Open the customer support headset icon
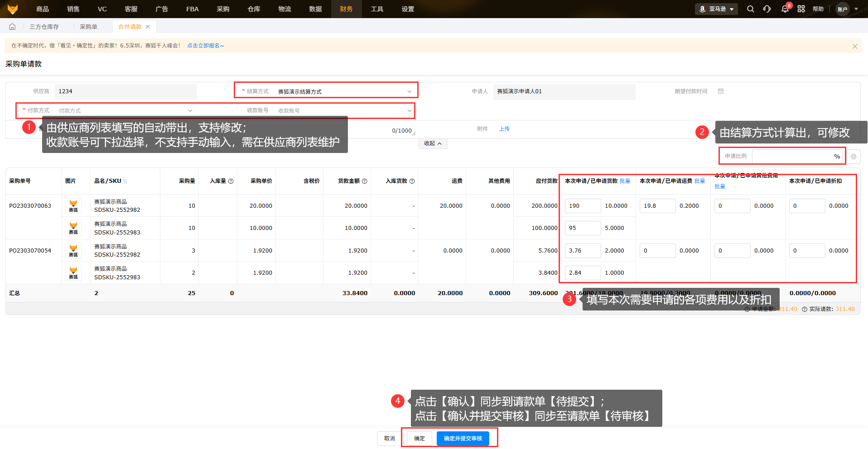Viewport: 868px width, 449px height. 767,9
